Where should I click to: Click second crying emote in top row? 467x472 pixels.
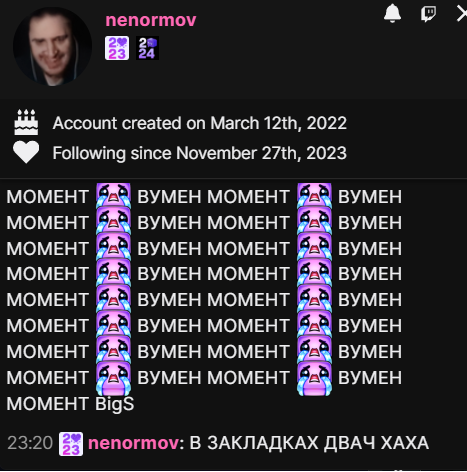(314, 196)
